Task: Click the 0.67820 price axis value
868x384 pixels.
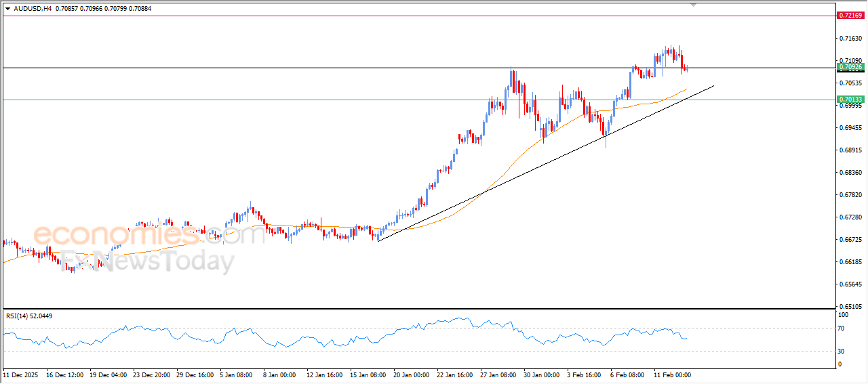Action: tap(850, 195)
